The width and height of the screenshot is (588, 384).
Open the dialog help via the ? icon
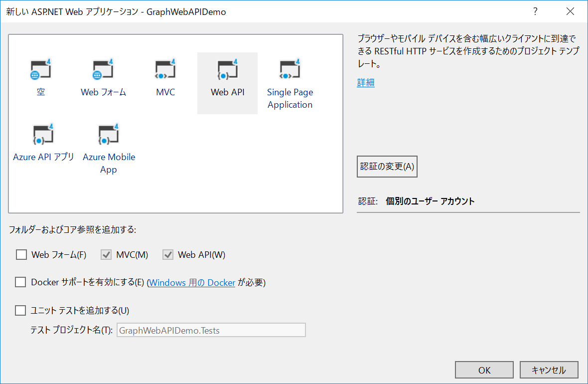tap(535, 11)
